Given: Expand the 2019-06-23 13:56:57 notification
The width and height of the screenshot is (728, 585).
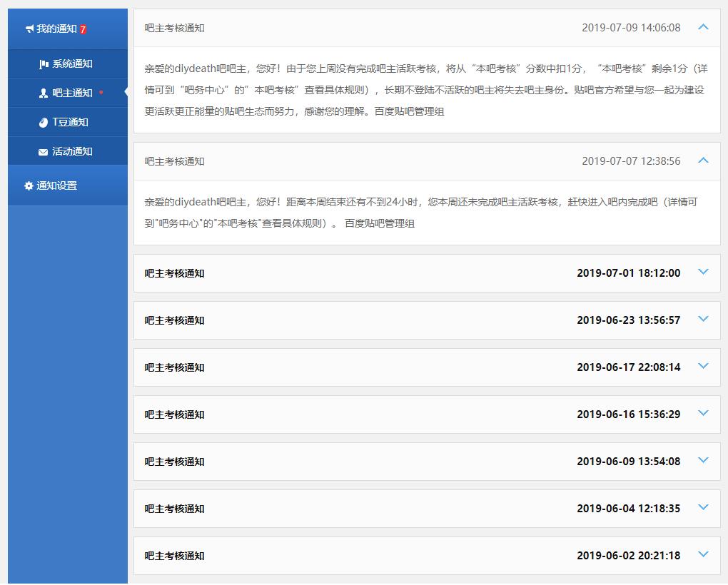Looking at the screenshot, I should click(x=704, y=319).
